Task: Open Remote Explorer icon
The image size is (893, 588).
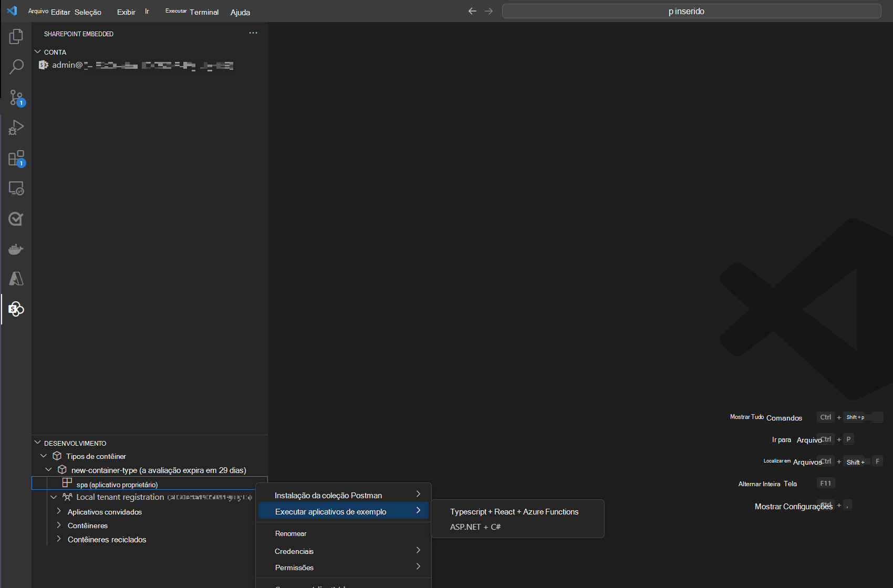Action: click(x=16, y=188)
